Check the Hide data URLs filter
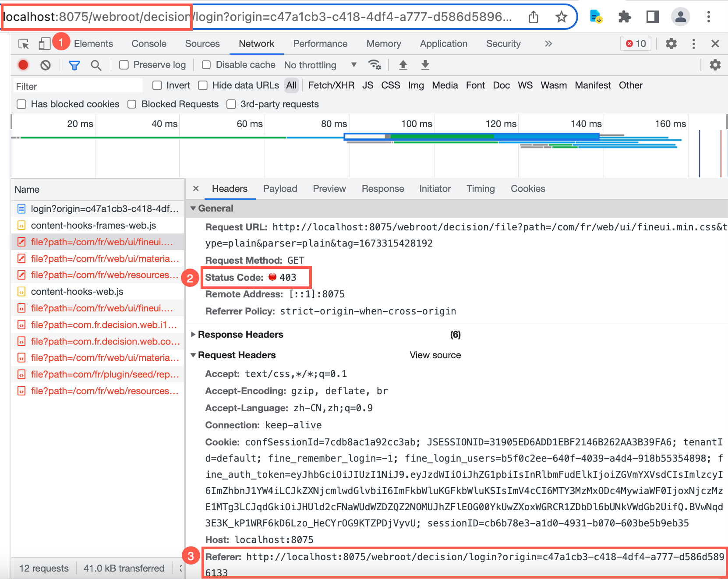The width and height of the screenshot is (728, 579). (x=202, y=85)
